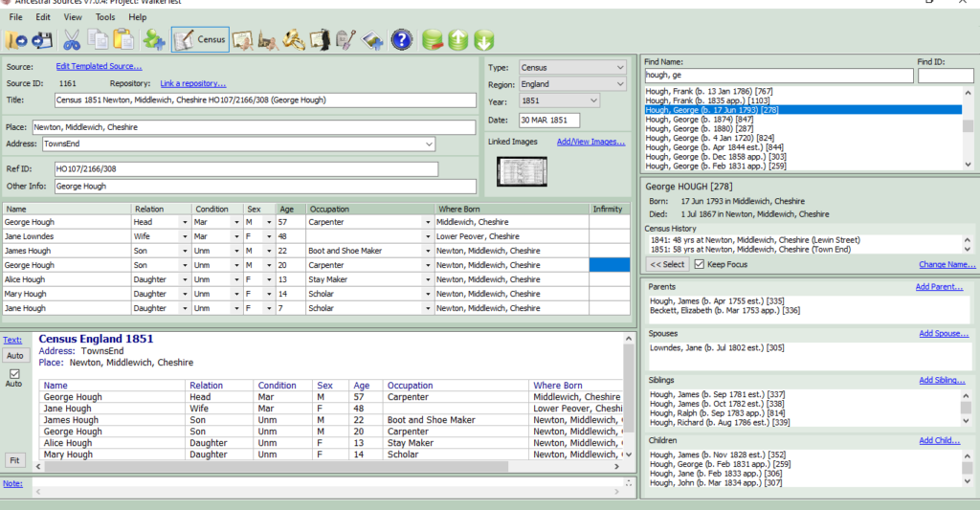Click the Auto button under Text
The width and height of the screenshot is (980, 510).
(x=15, y=356)
